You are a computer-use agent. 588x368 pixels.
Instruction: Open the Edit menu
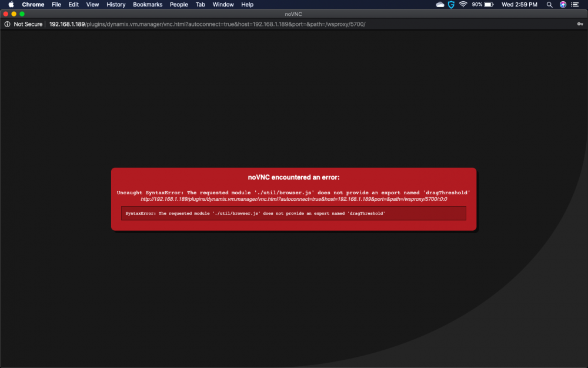coord(73,5)
